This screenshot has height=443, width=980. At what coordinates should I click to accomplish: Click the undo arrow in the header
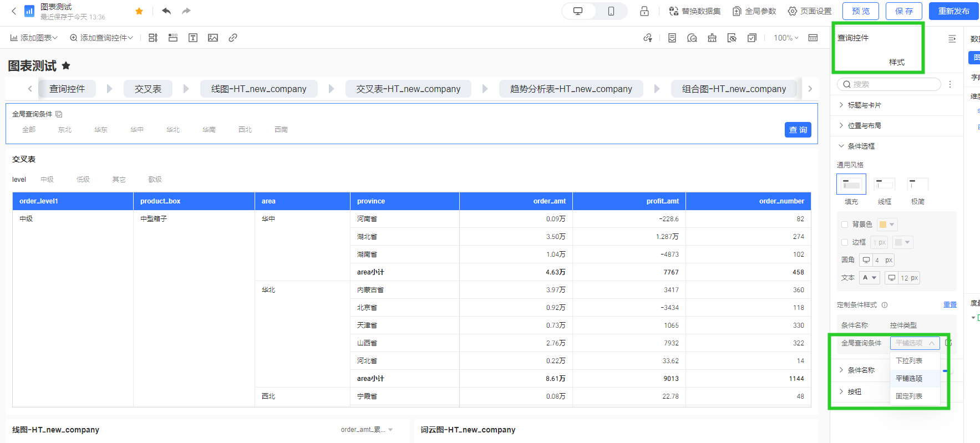[166, 11]
